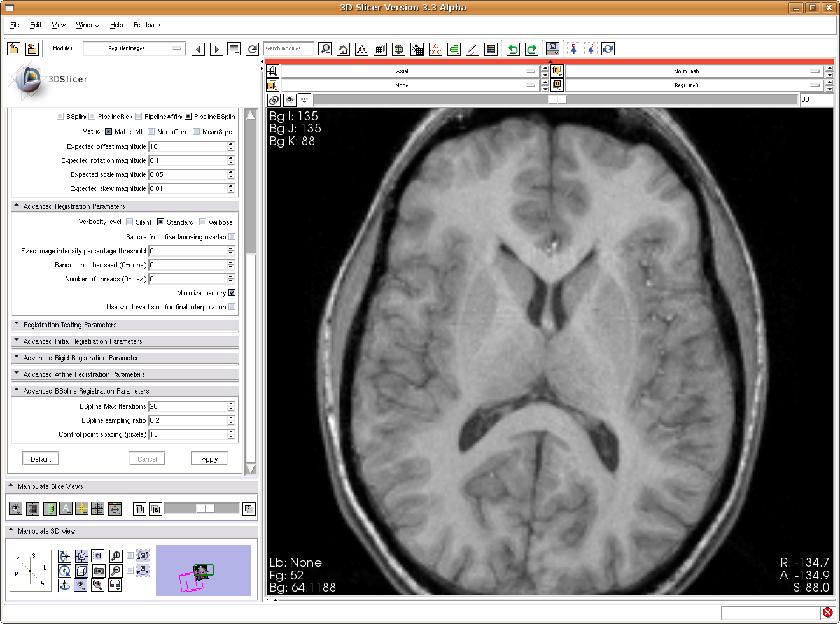Image resolution: width=840 pixels, height=624 pixels.
Task: Expand Registration Testing Parameters section
Action: [70, 325]
